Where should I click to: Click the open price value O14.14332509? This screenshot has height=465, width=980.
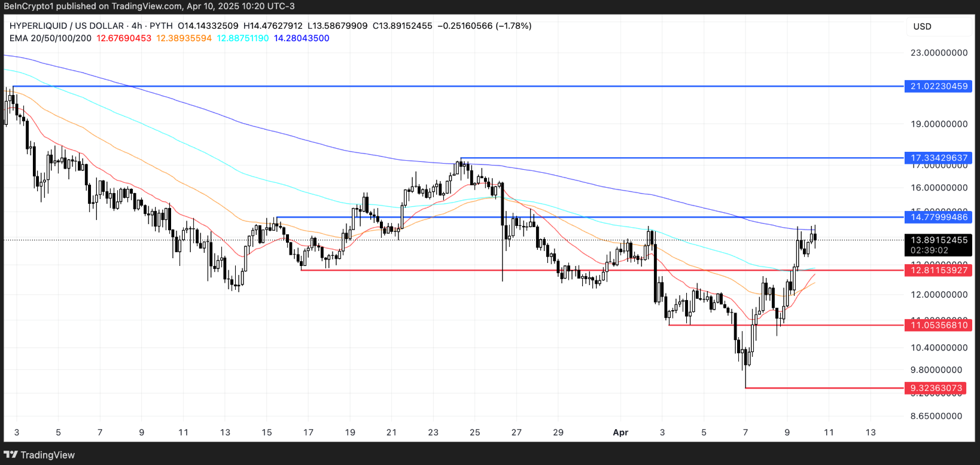pos(208,26)
